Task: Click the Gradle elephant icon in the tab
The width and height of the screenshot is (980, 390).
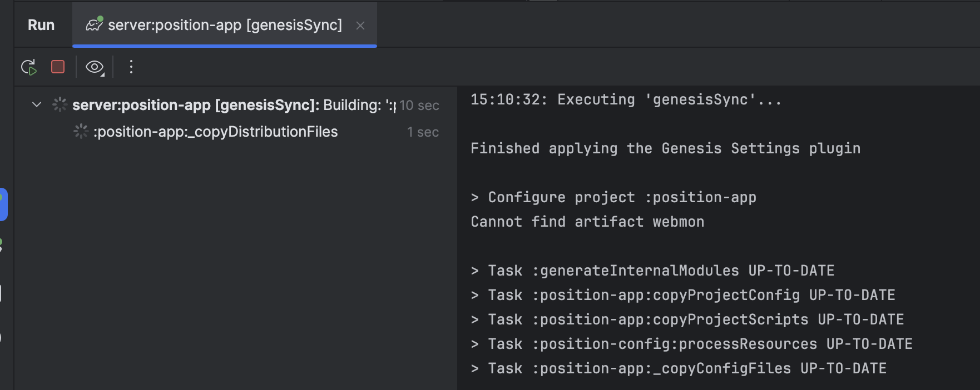Action: [95, 24]
